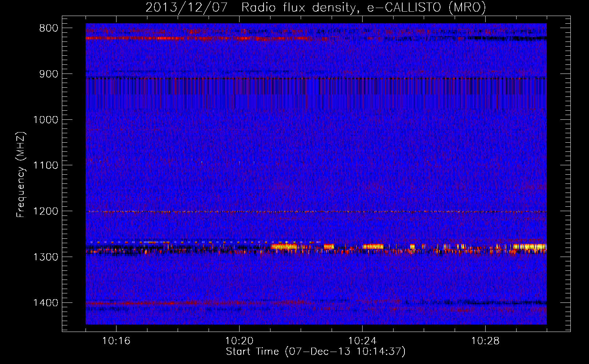Click the 10:16 time tick label

tap(116, 341)
